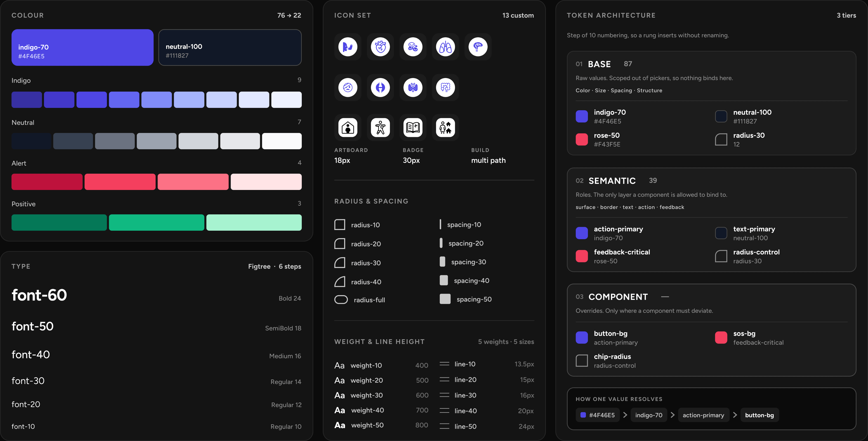This screenshot has width=868, height=441.
Task: Click the rose-50 swatch in the BASE tier
Action: (x=582, y=139)
